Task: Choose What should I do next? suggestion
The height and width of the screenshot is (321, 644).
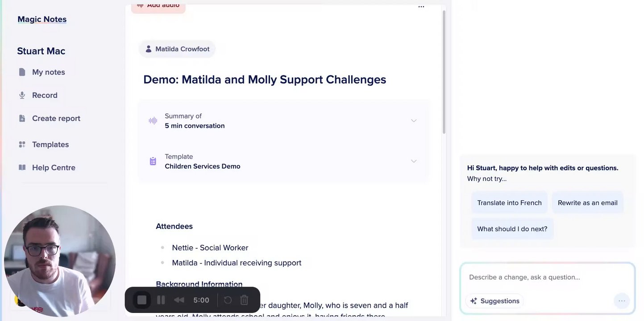Action: pyautogui.click(x=512, y=229)
